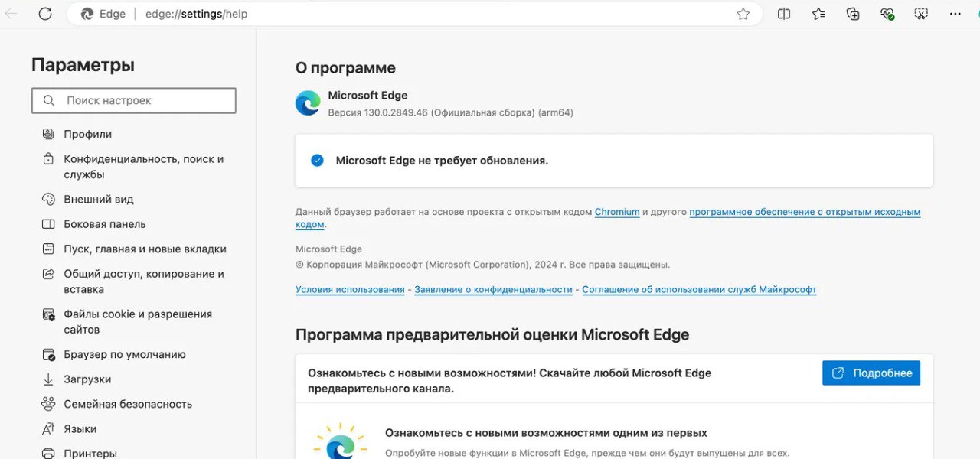Click the browser refresh icon
This screenshot has height=459, width=980.
tap(45, 14)
